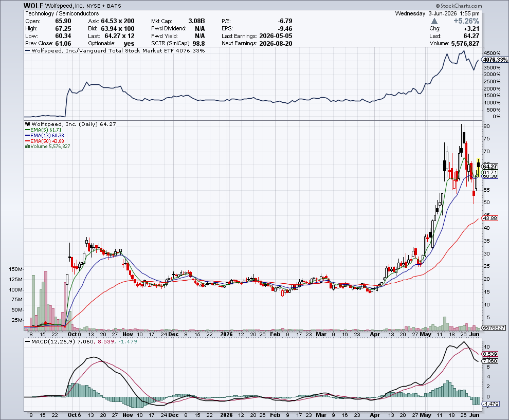Click the up-triangle change indicator icon
Viewport: 509px width, 420px height.
[x=434, y=21]
